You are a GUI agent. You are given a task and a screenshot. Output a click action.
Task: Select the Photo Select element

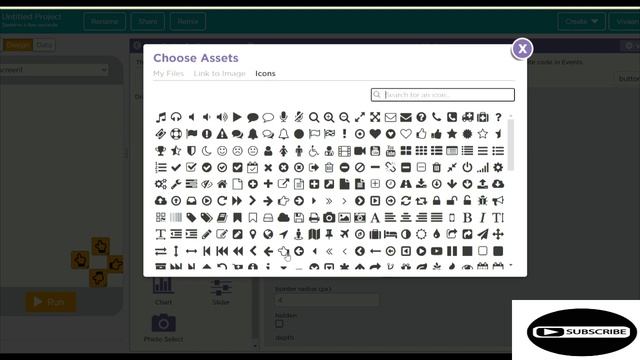(x=163, y=328)
